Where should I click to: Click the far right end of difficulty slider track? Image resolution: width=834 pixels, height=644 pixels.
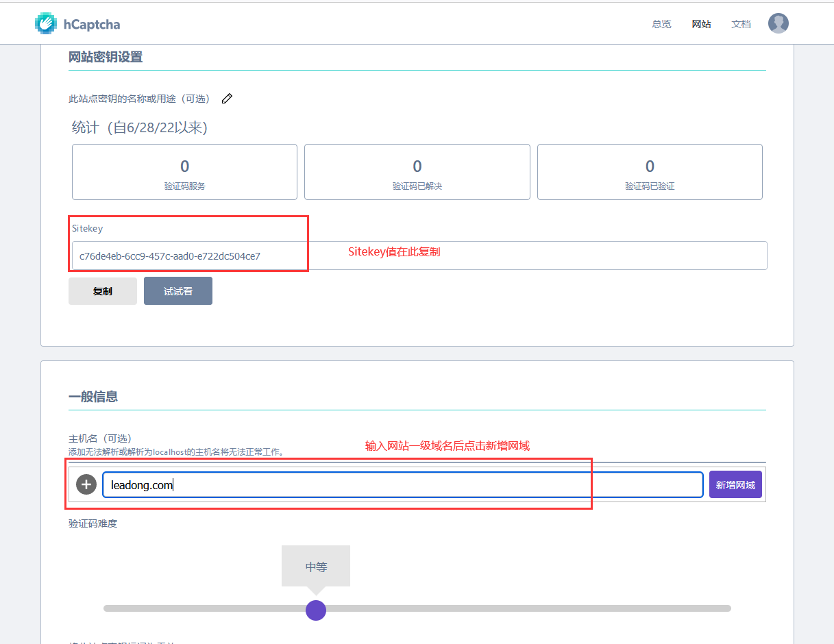[727, 608]
